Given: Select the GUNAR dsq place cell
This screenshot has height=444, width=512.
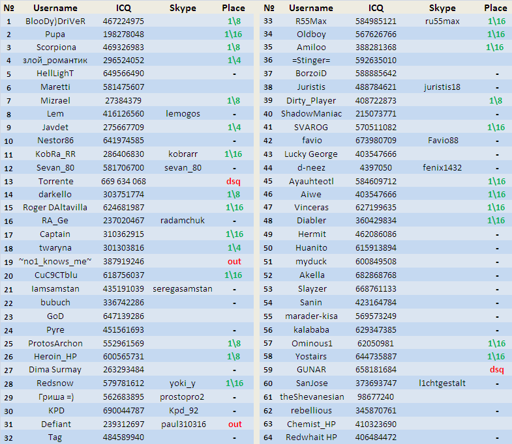Looking at the screenshot, I should (x=496, y=370).
